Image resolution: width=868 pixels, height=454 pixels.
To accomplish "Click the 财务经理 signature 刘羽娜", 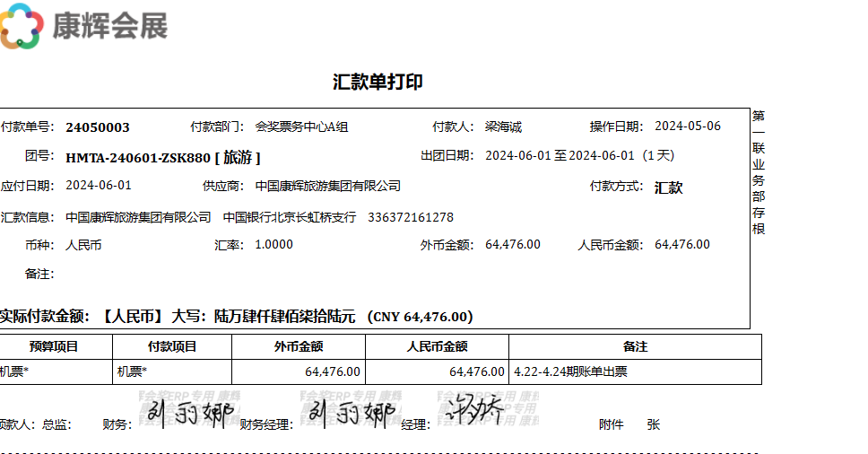I will (x=352, y=414).
